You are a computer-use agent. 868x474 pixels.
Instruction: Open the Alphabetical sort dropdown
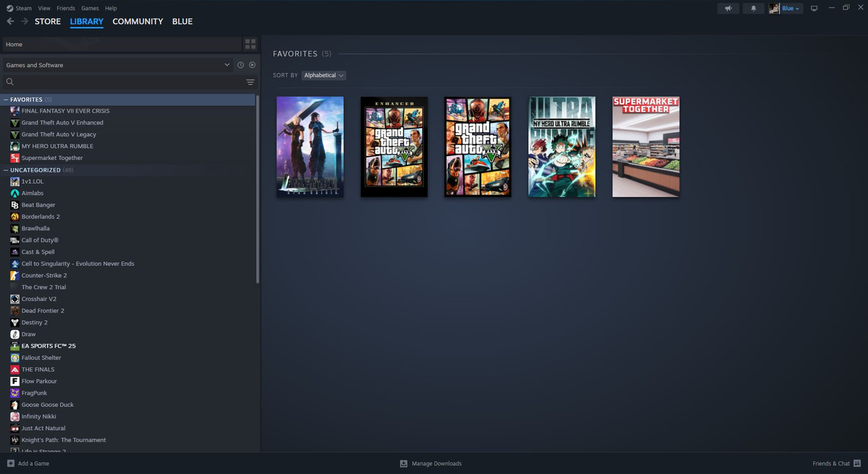[x=323, y=75]
